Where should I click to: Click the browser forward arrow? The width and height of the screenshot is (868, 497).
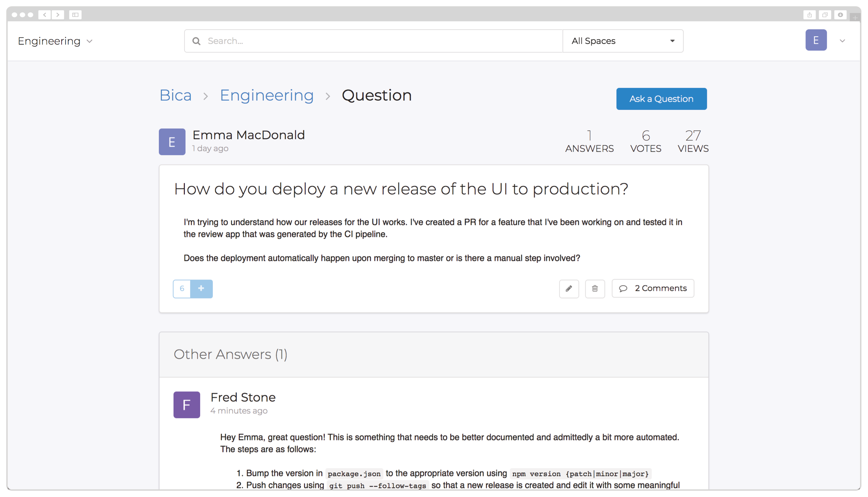coord(58,15)
